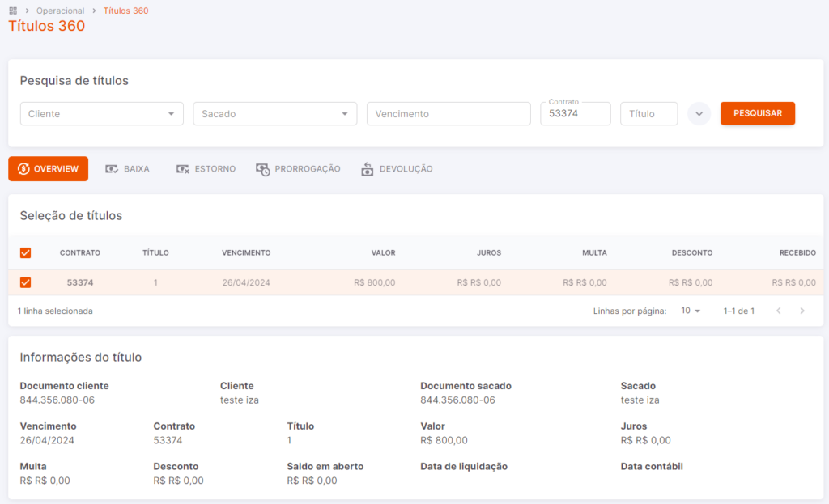
Task: Click the Título search field
Action: point(649,113)
